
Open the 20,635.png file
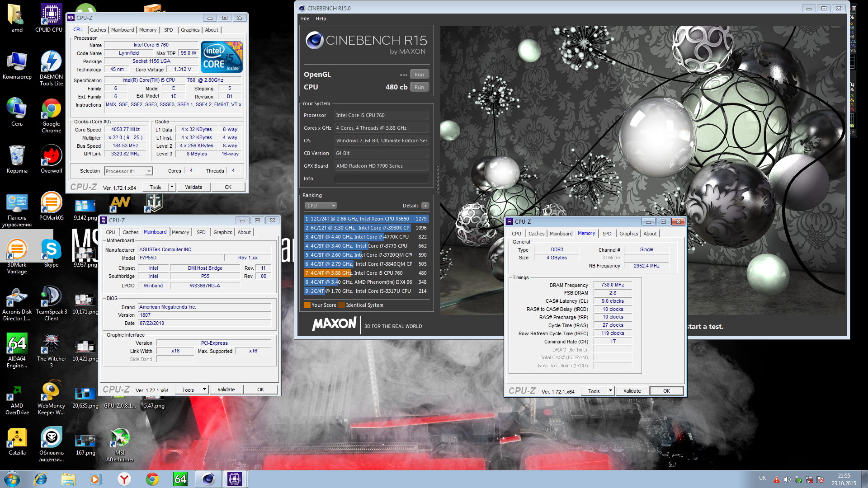(85, 398)
